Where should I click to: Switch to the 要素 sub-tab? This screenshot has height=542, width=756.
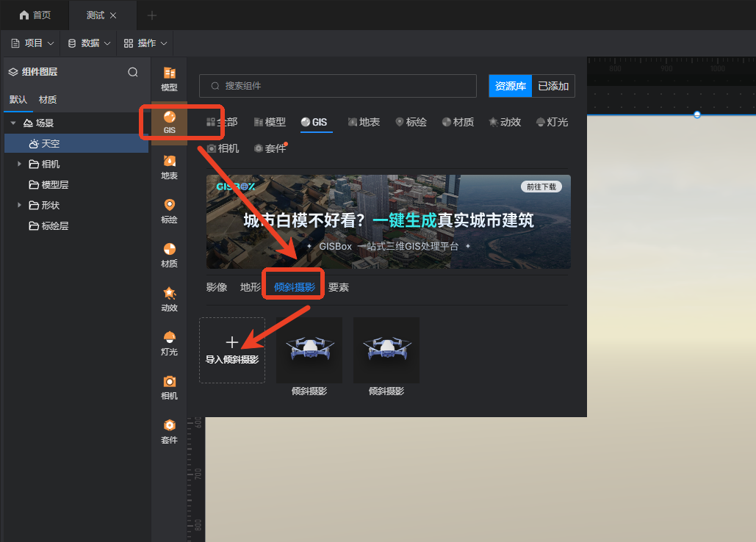click(339, 288)
